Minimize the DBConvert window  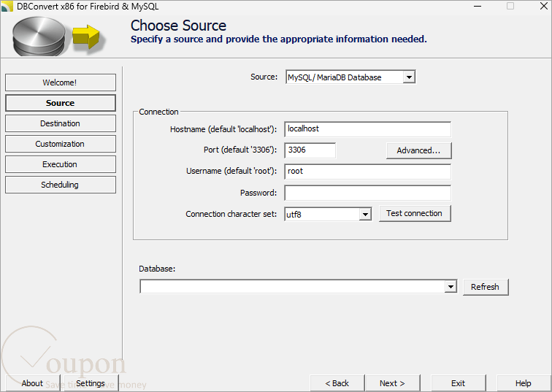point(478,7)
